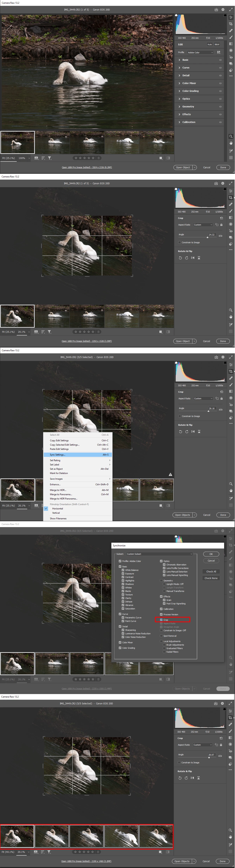Viewport: 235px width, 868px height.
Task: Click the Auto button in the Edit panel
Action: (x=209, y=45)
